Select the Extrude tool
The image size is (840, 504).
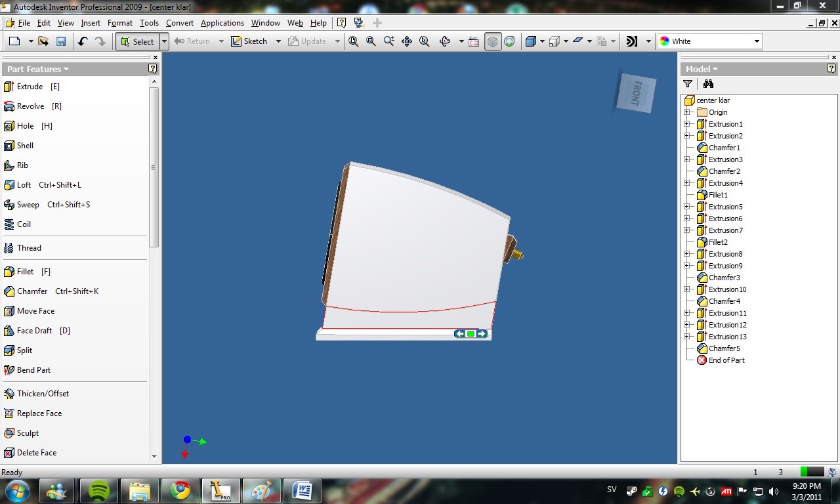31,87
